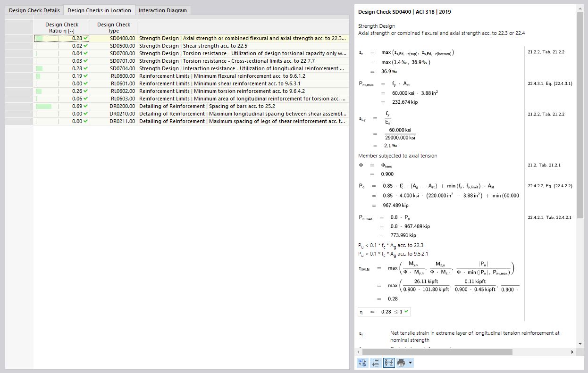Image resolution: width=588 pixels, height=373 pixels.
Task: Select RL0600.00 minimum flexural reinforcement row
Action: 191,76
